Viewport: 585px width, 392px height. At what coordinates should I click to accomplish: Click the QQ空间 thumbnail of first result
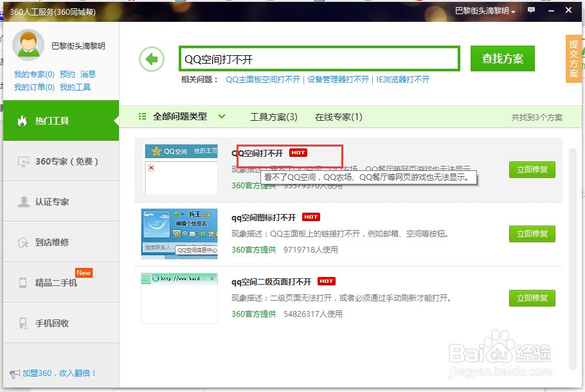tap(179, 170)
